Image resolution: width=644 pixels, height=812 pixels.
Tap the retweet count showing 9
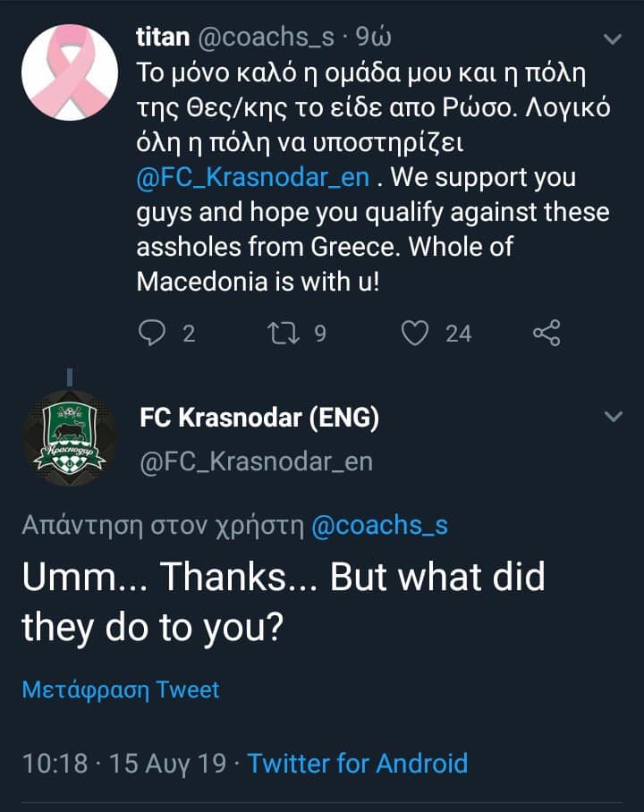click(x=319, y=334)
